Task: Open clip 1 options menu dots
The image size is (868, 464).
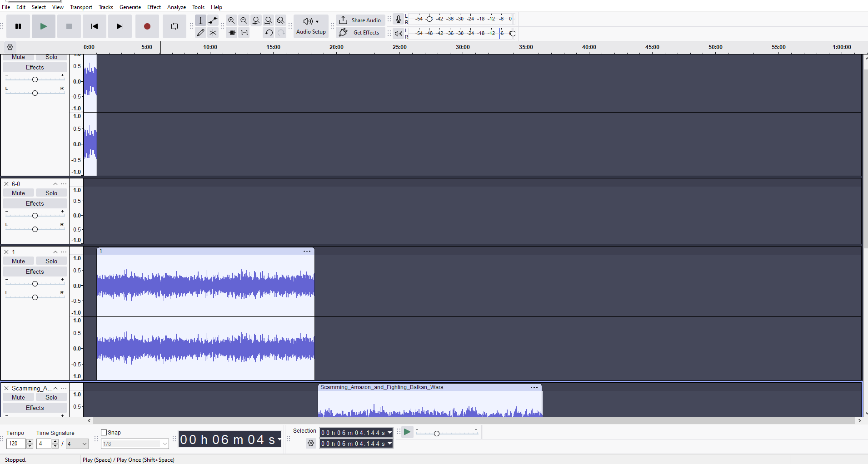Action: coord(307,251)
